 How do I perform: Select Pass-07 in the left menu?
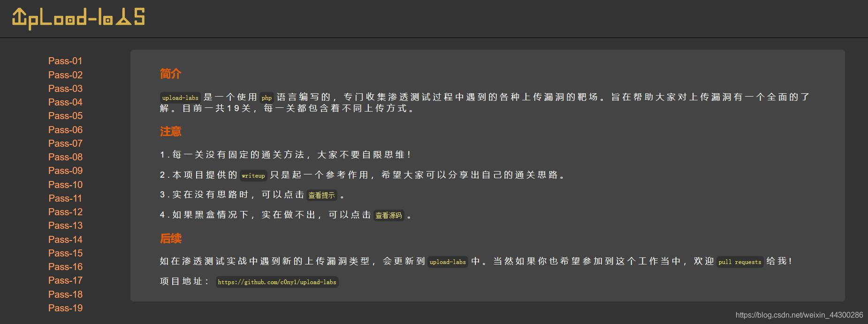(x=65, y=143)
